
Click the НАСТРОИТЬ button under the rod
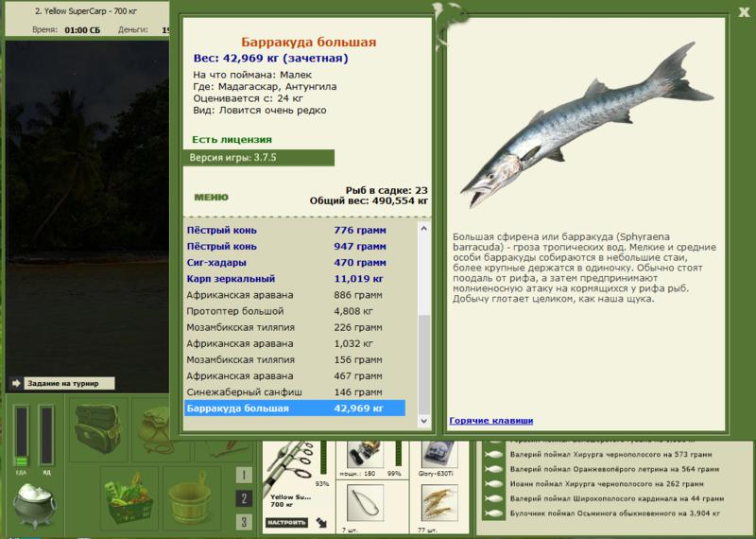[286, 523]
